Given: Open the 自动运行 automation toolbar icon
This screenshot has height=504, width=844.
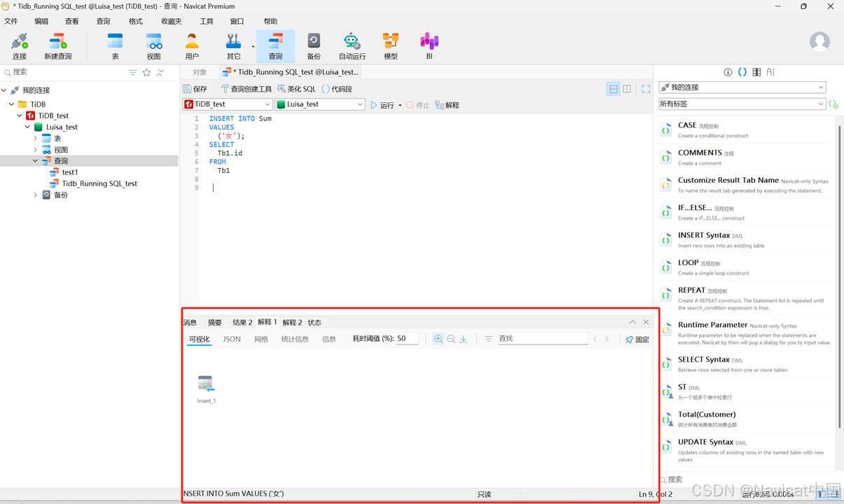Looking at the screenshot, I should click(352, 46).
